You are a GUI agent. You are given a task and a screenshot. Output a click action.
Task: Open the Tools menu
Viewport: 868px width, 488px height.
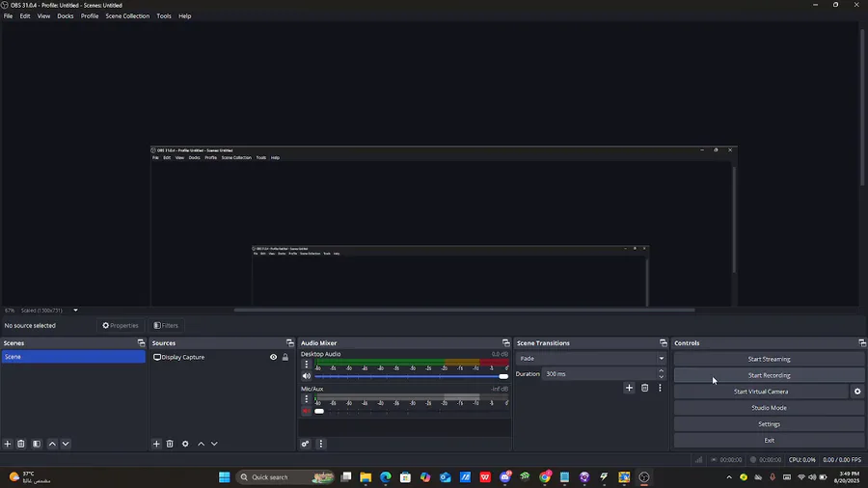tap(164, 16)
